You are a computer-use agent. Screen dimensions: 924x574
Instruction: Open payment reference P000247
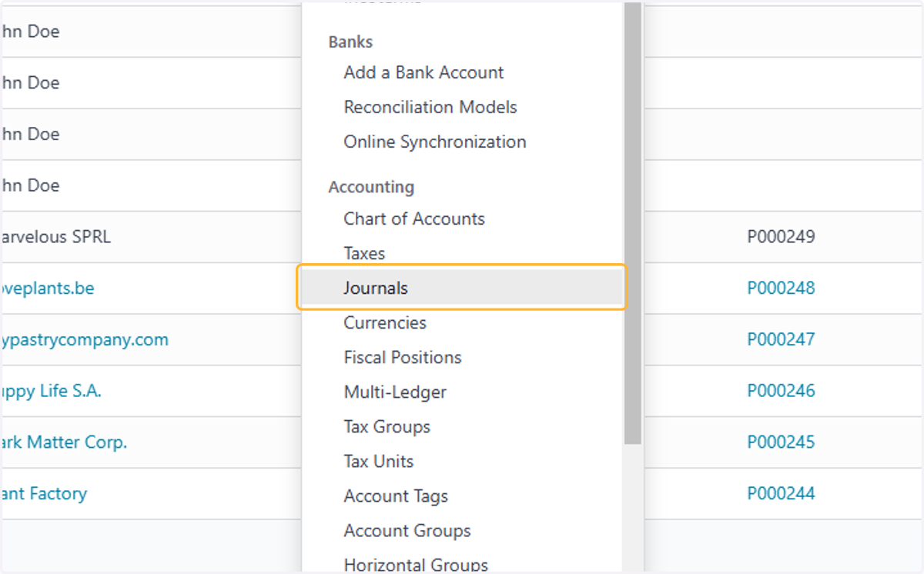pyautogui.click(x=781, y=339)
